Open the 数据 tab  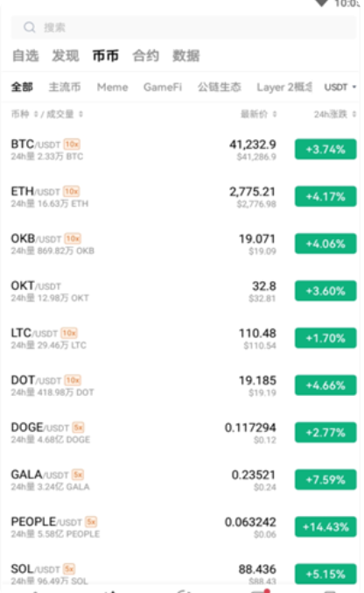pyautogui.click(x=185, y=56)
